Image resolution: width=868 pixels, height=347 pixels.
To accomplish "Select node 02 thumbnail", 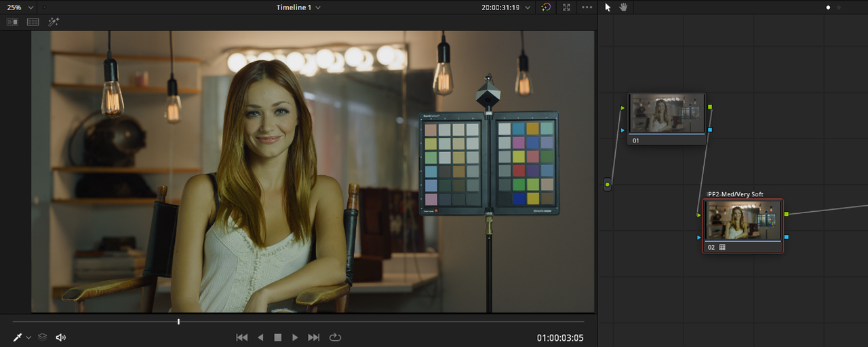I will coord(743,220).
